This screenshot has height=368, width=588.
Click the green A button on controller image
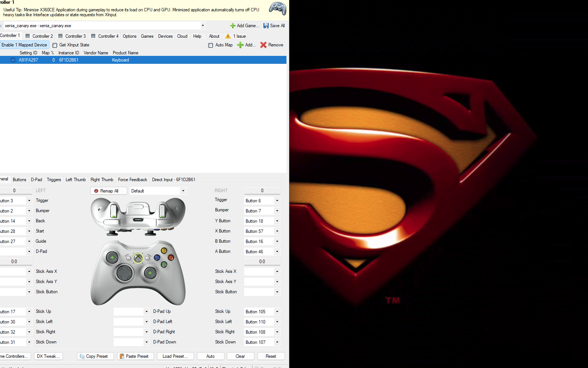coord(164,265)
